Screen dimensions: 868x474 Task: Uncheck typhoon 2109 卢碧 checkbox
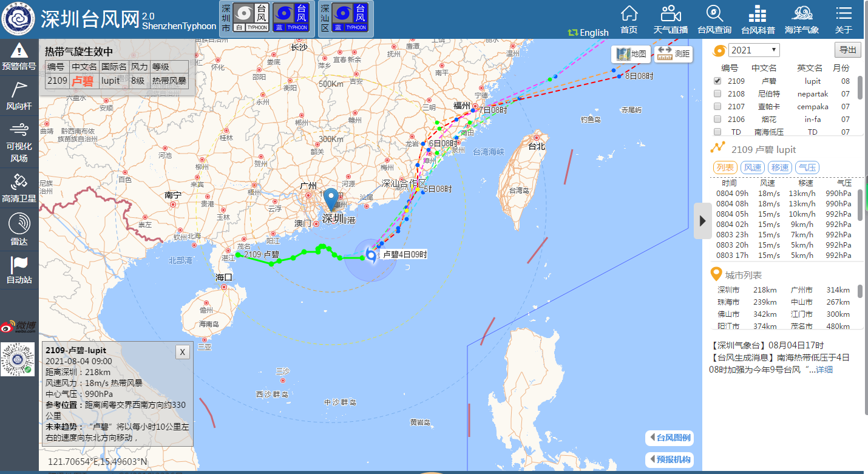[717, 81]
